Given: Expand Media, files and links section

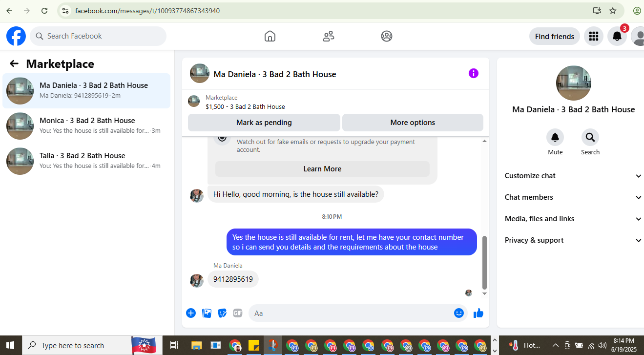Looking at the screenshot, I should tap(573, 219).
